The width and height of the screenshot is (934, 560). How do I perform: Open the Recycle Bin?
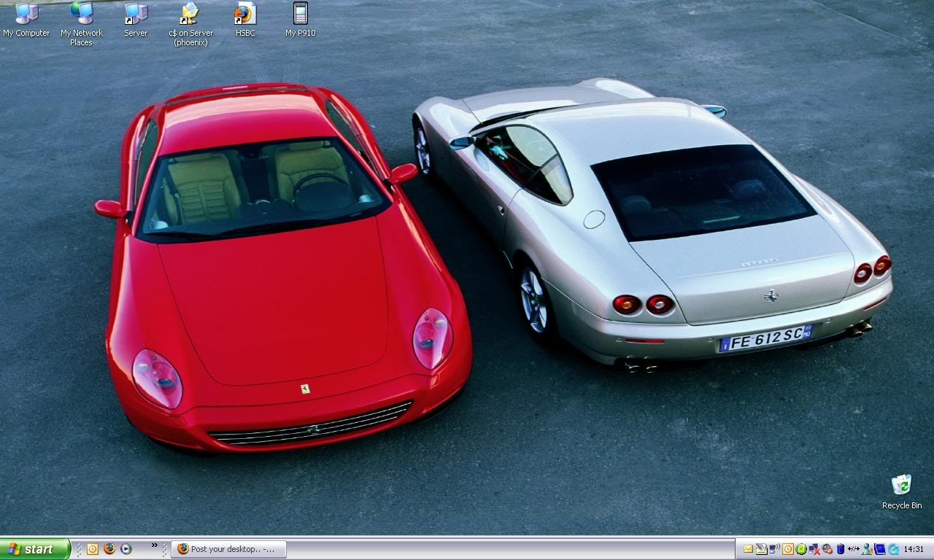(902, 485)
